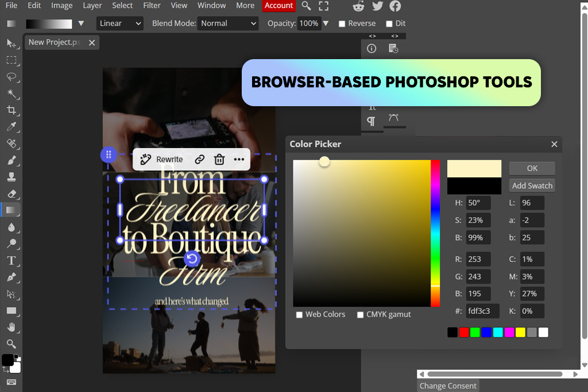This screenshot has height=392, width=588.
Task: Select the Hand tool
Action: pyautogui.click(x=11, y=327)
